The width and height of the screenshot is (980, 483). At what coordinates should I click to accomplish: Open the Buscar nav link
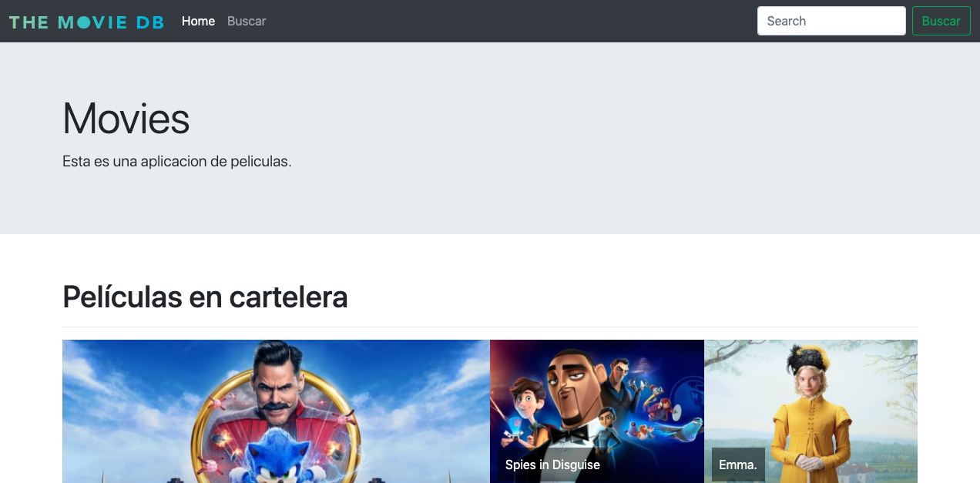click(247, 21)
